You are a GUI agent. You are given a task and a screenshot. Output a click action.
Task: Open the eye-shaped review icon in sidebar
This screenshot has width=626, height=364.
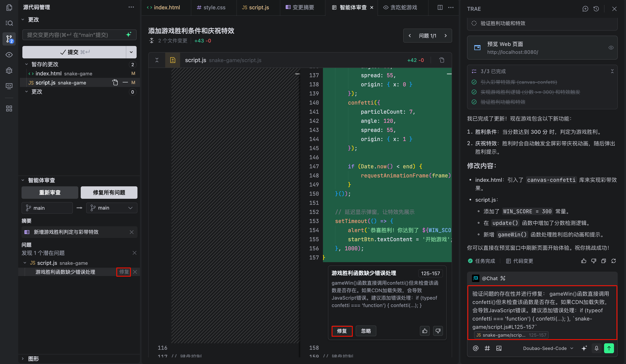tap(9, 55)
